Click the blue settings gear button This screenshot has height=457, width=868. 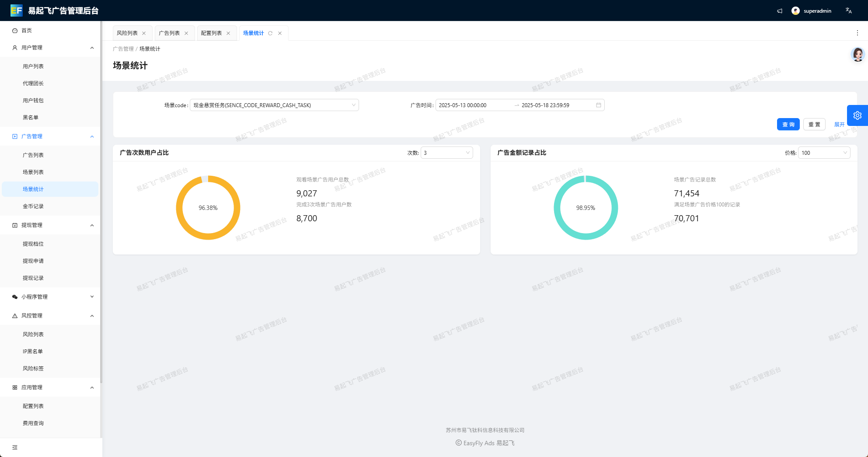pyautogui.click(x=857, y=115)
